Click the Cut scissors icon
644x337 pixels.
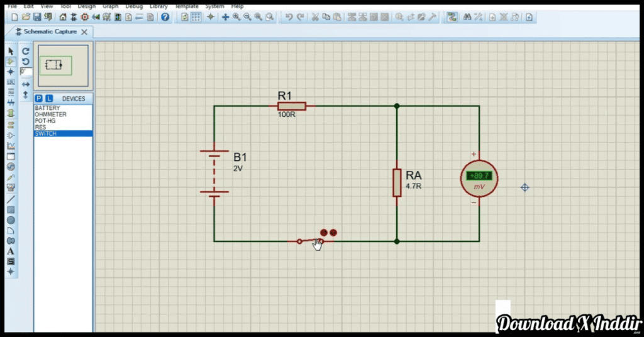pyautogui.click(x=316, y=17)
